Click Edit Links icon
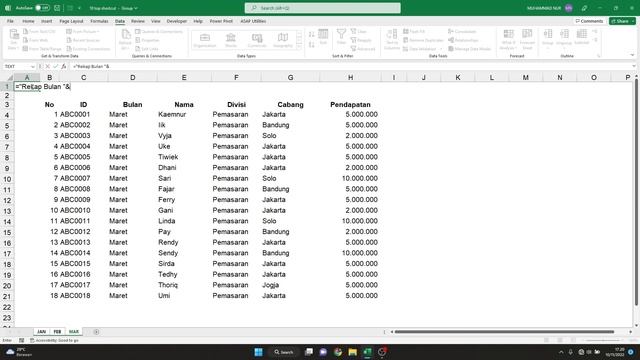Viewport: 640px width, 360px height. (x=138, y=49)
